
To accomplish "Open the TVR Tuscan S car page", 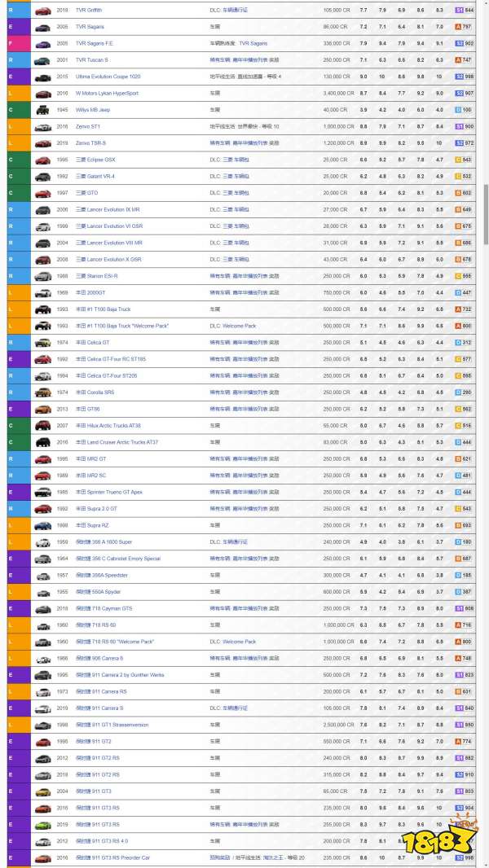I will (91, 59).
